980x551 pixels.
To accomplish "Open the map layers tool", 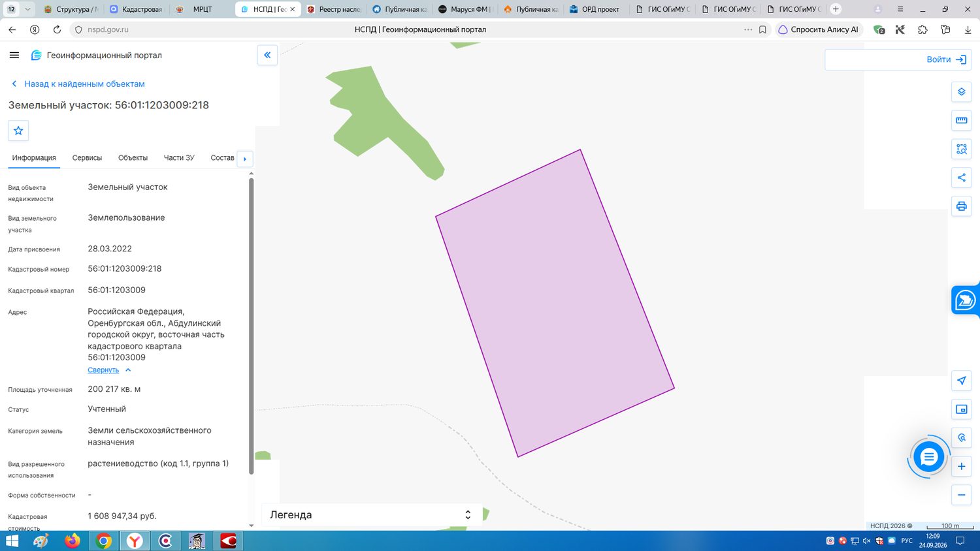I will pyautogui.click(x=961, y=92).
